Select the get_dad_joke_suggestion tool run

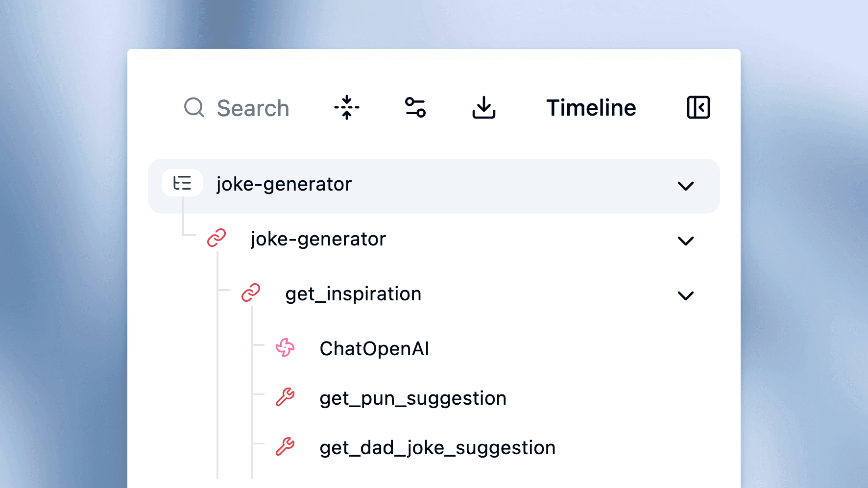coord(437,448)
